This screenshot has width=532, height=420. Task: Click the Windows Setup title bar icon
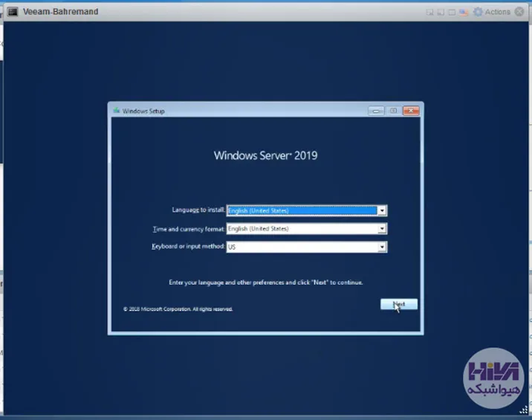coord(117,111)
